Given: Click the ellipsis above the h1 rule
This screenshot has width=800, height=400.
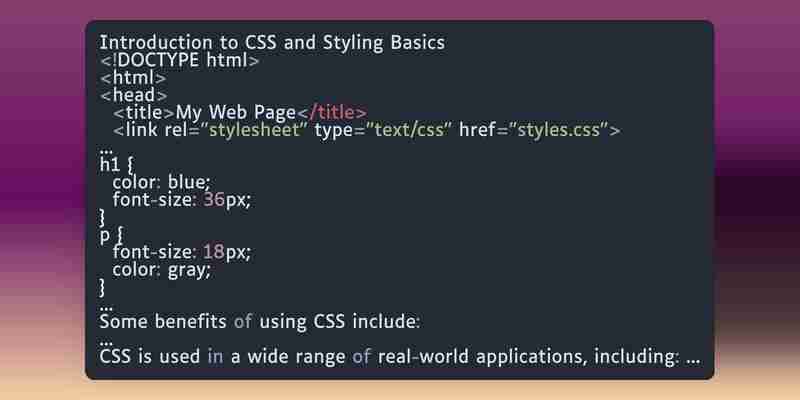Looking at the screenshot, I should [x=106, y=151].
